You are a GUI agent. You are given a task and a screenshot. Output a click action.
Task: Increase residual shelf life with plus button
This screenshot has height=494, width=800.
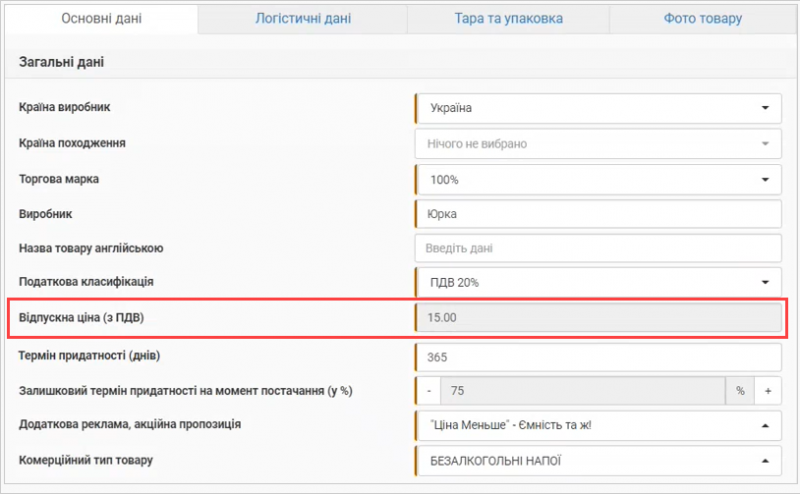pyautogui.click(x=768, y=391)
